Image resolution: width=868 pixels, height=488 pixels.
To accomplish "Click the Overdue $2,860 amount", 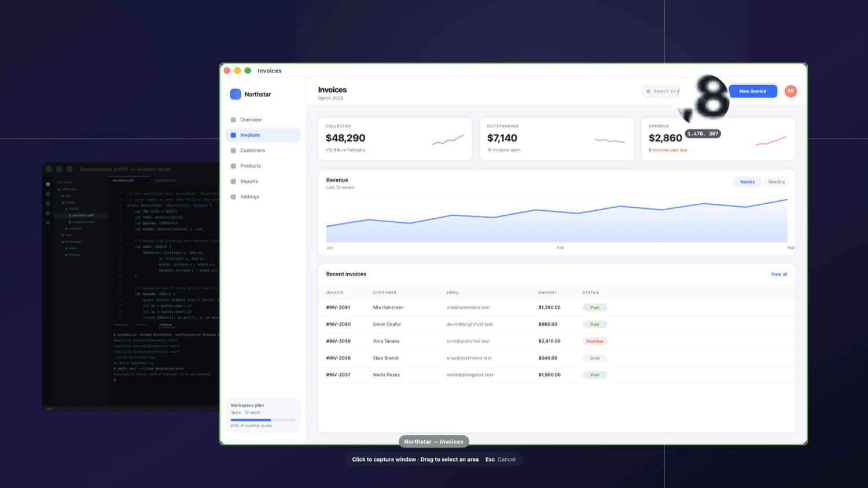I will pyautogui.click(x=665, y=138).
